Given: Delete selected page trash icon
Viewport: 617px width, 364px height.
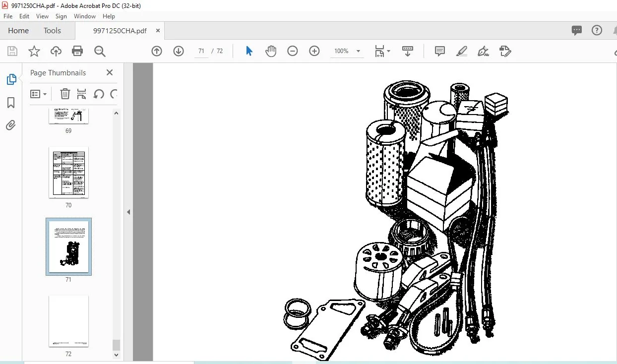Looking at the screenshot, I should point(65,94).
